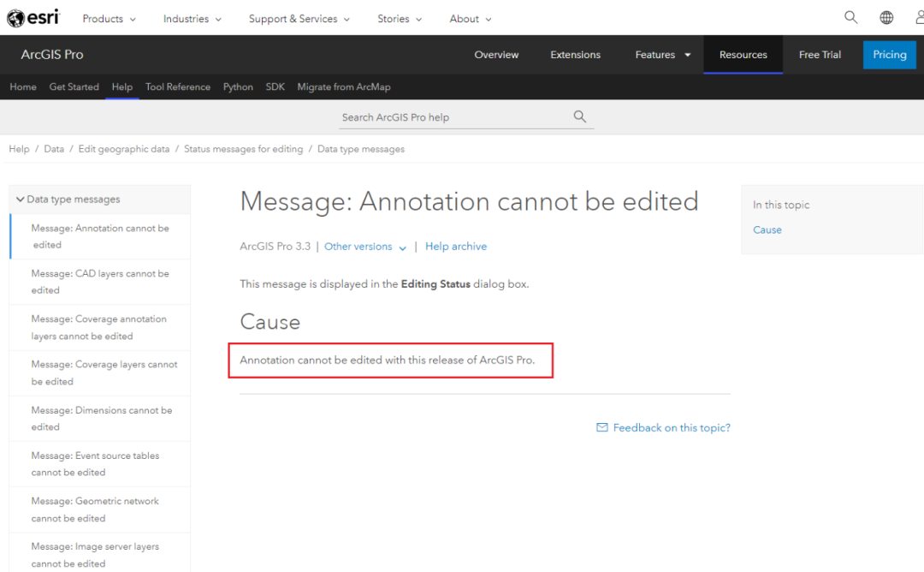Open SDK in the sub navigation

(275, 86)
